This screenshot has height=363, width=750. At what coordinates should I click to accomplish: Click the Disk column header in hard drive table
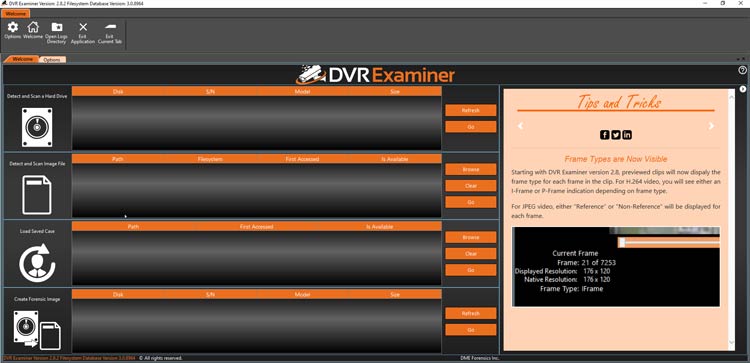click(x=118, y=91)
